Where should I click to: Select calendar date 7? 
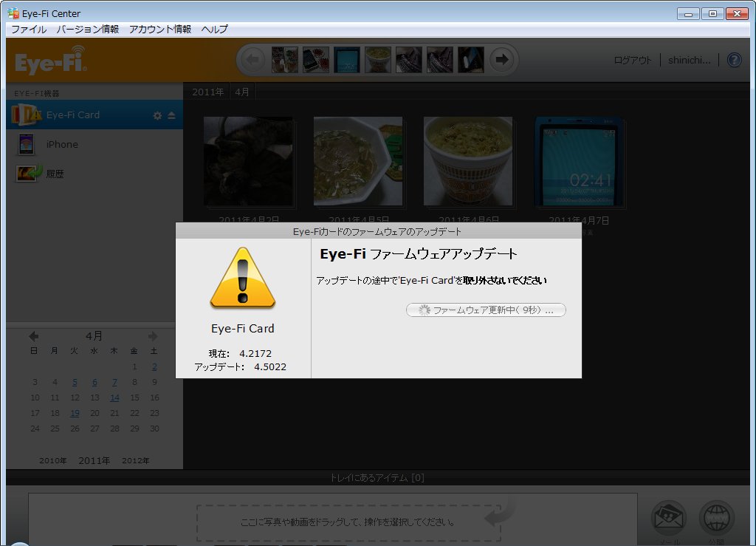114,382
